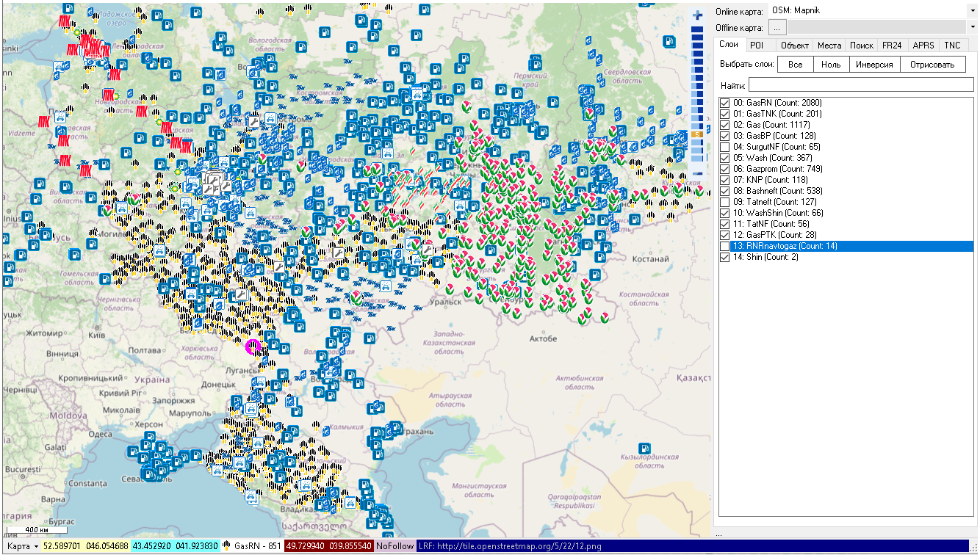Open the TNC tab
The height and width of the screenshot is (555, 980).
pyautogui.click(x=952, y=46)
